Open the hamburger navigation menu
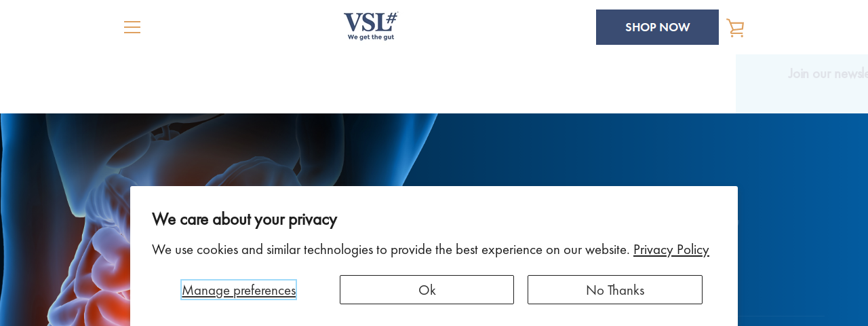This screenshot has height=326, width=868. pyautogui.click(x=132, y=27)
